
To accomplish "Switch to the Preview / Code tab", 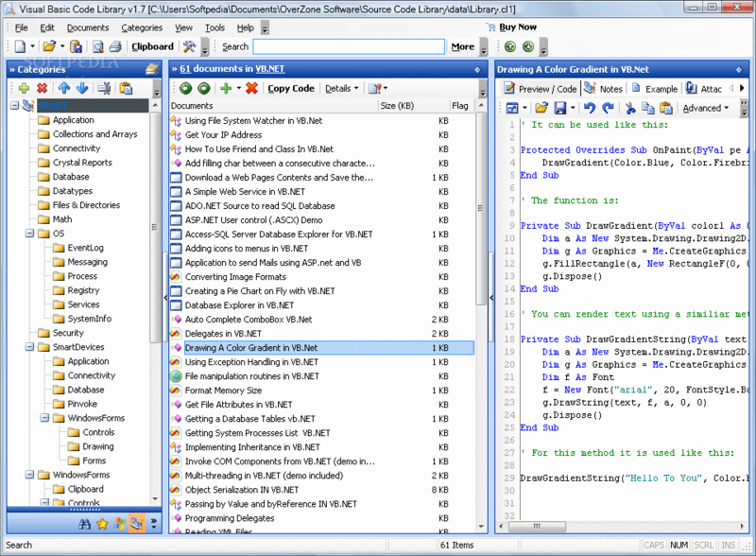I will (x=540, y=89).
